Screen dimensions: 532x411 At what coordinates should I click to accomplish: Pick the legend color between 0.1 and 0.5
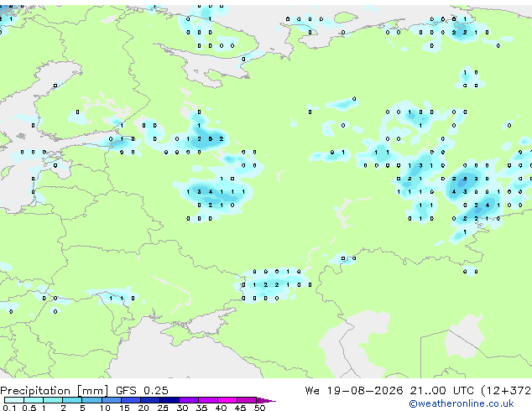coord(14,400)
